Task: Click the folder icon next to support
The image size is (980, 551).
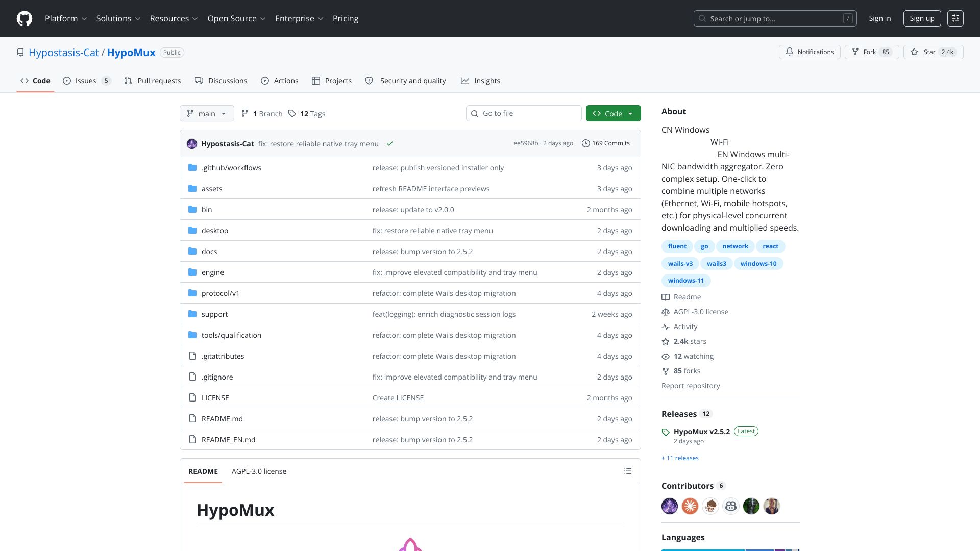Action: point(192,314)
